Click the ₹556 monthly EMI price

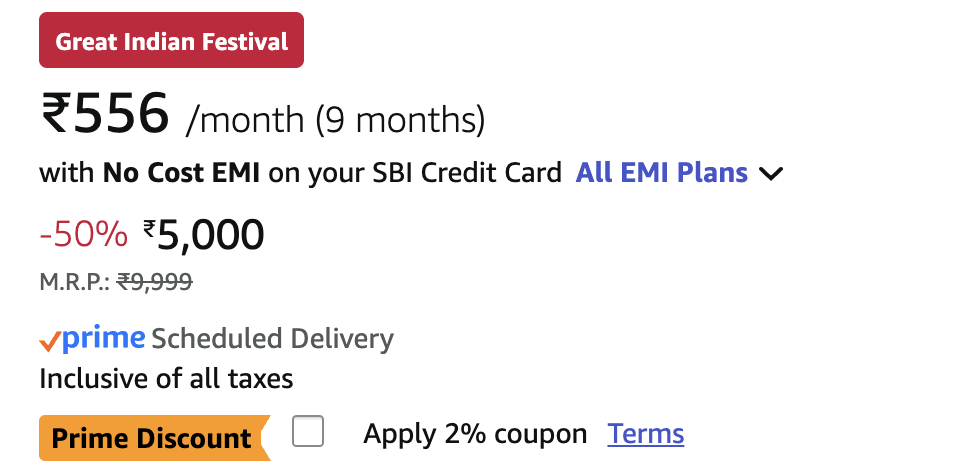point(105,113)
